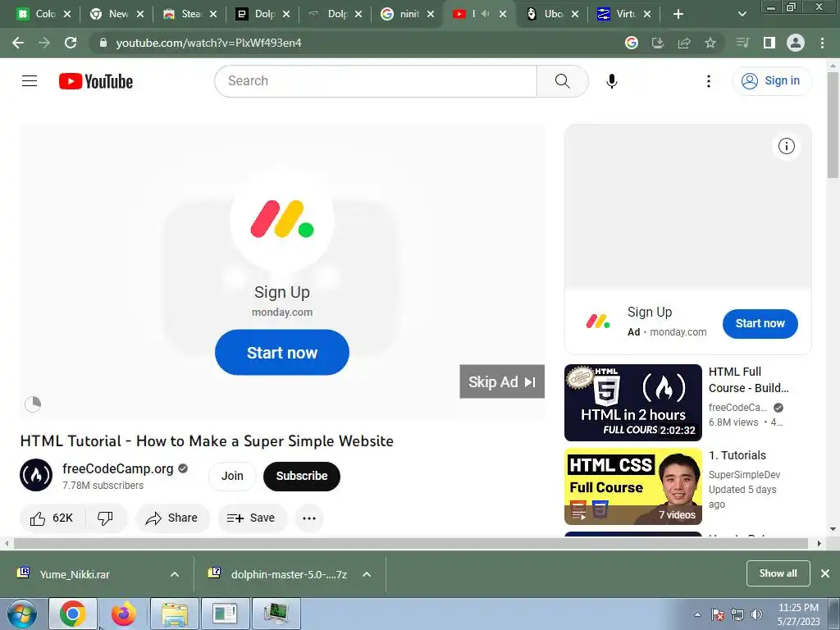Viewport: 840px width, 630px height.
Task: Open Firefox from the taskbar
Action: [123, 614]
